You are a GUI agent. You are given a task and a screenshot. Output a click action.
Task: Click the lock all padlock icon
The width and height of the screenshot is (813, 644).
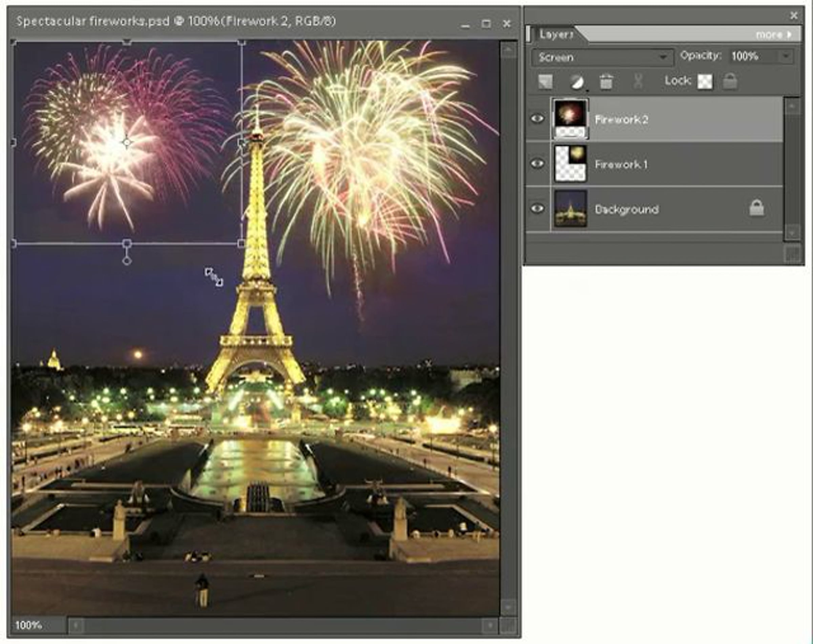(x=730, y=81)
